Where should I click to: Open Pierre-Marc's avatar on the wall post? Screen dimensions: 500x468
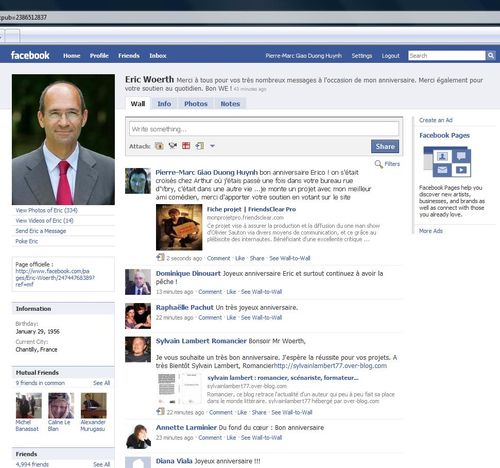pos(138,181)
